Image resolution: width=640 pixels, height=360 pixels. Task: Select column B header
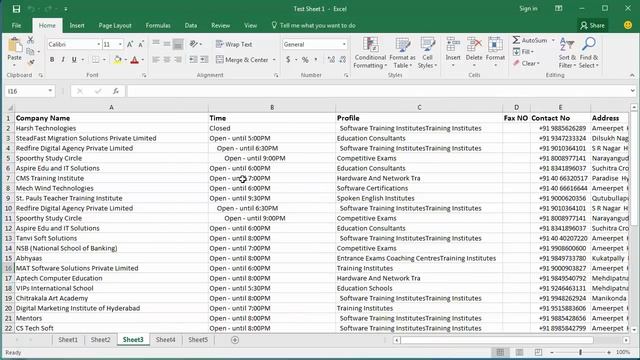pyautogui.click(x=272, y=107)
